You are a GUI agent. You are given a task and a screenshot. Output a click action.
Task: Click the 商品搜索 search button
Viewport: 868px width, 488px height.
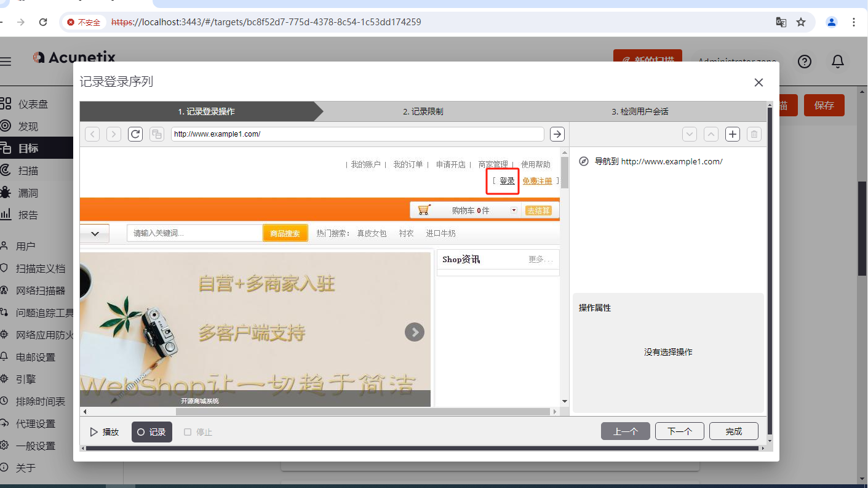click(x=285, y=233)
